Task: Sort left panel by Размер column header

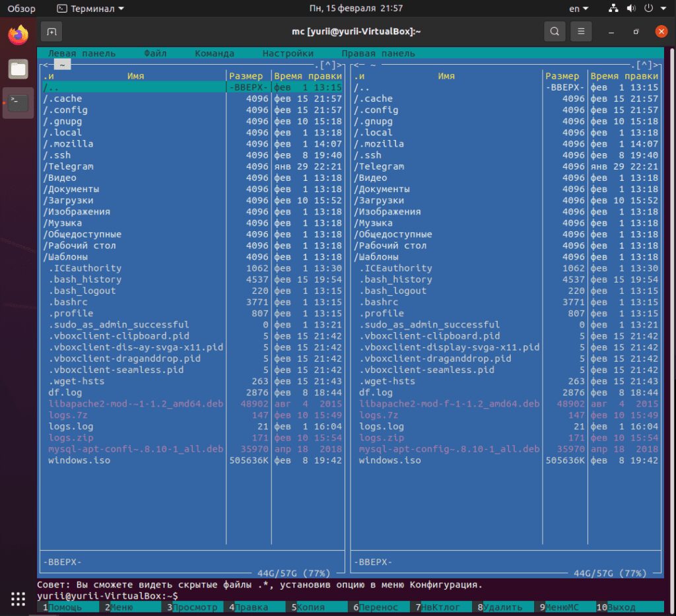Action: tap(246, 76)
